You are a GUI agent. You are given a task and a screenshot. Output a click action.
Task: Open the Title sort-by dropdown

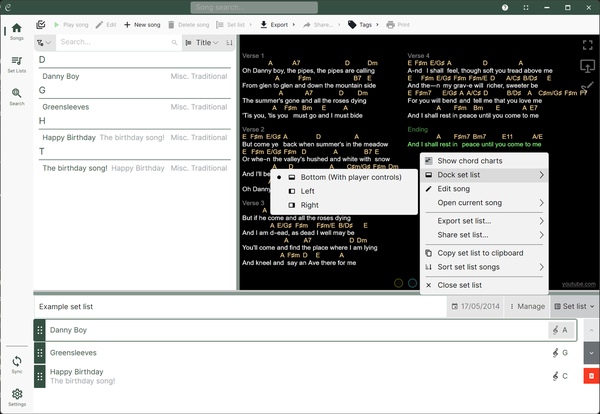pos(202,42)
